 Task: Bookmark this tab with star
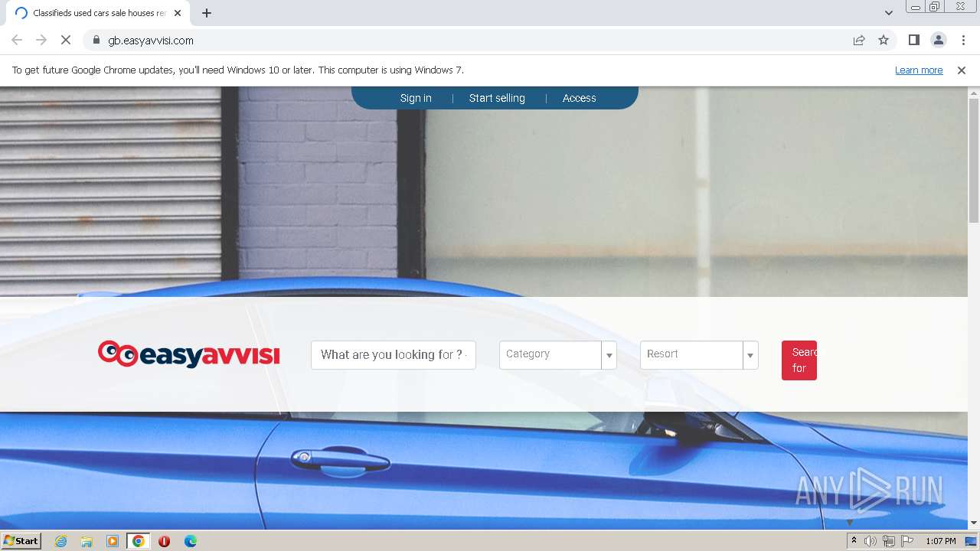click(x=884, y=40)
